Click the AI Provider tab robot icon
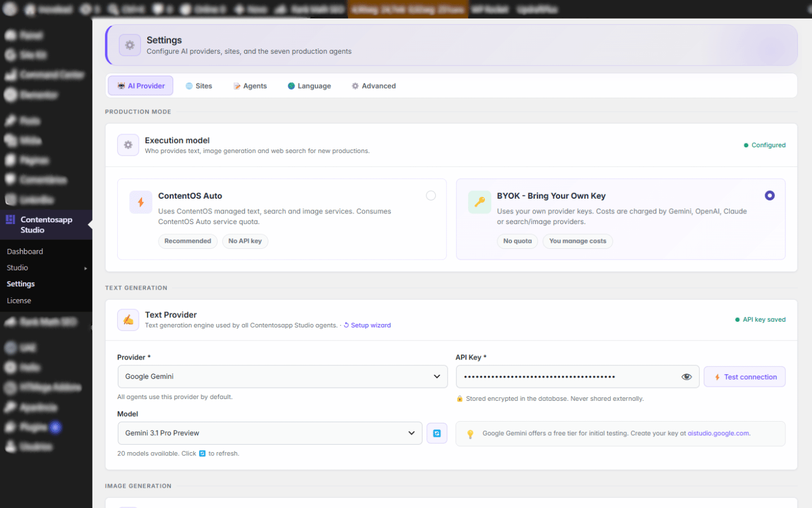This screenshot has width=812, height=508. click(x=121, y=86)
